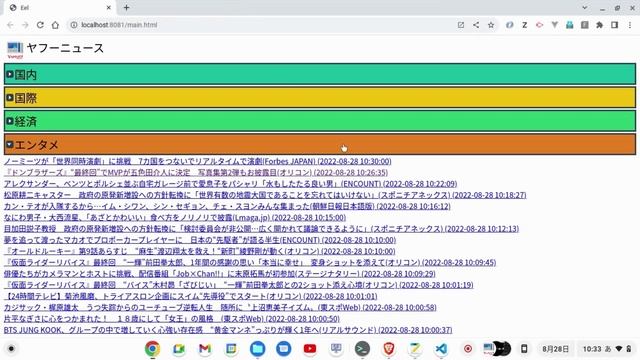The image size is (640, 360).
Task: Expand the 国際 news section
Action: 320,98
